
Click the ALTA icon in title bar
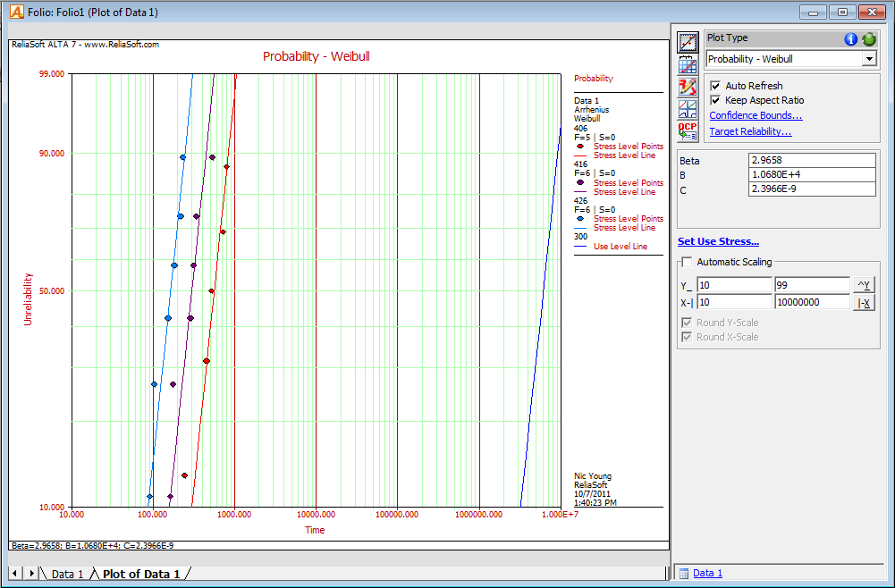pos(16,12)
